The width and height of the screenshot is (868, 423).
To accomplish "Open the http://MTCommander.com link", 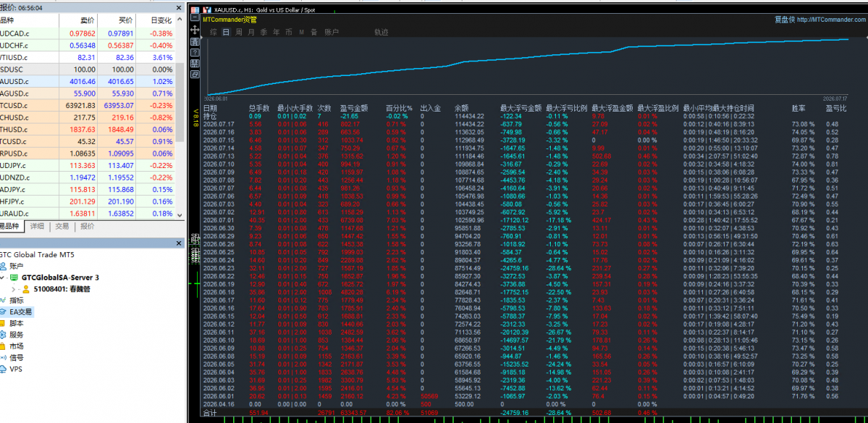I will point(832,20).
